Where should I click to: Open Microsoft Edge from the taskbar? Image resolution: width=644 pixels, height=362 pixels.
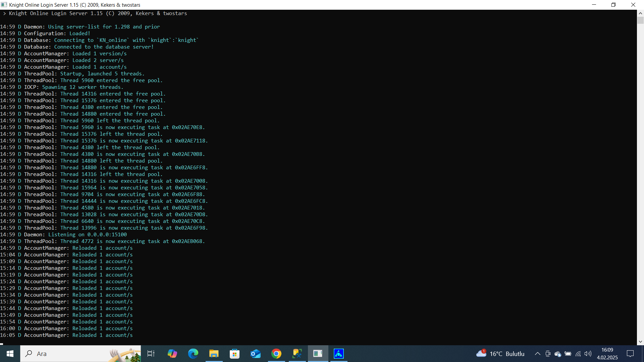coord(193,354)
